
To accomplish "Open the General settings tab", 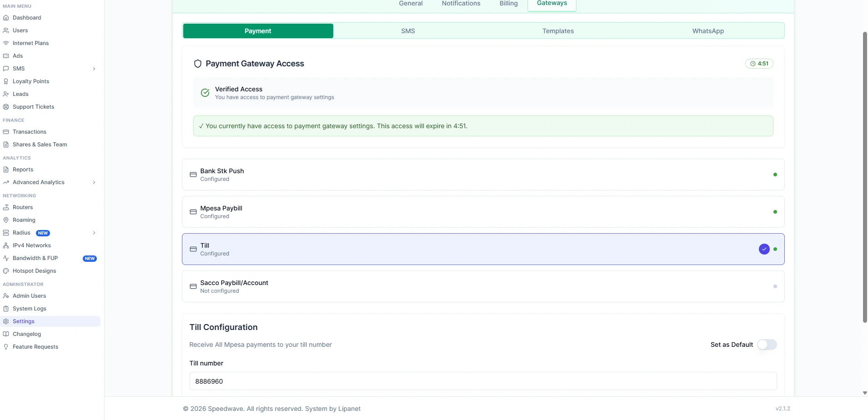I will point(411,4).
